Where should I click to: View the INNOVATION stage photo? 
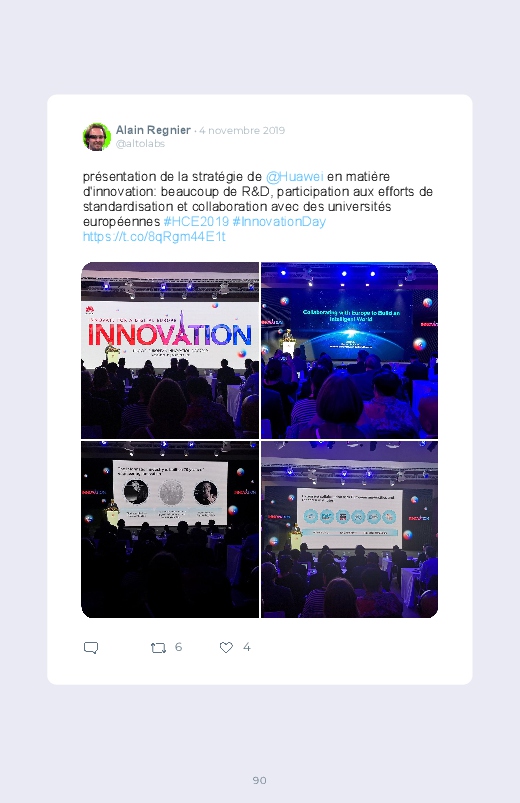(170, 350)
